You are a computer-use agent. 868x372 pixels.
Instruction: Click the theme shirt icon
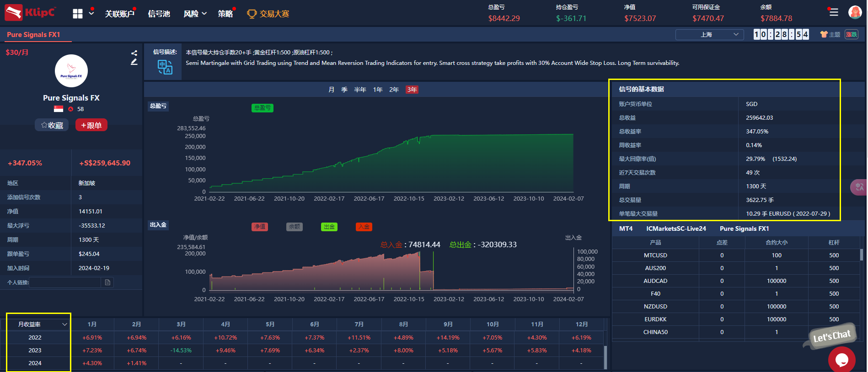click(824, 34)
